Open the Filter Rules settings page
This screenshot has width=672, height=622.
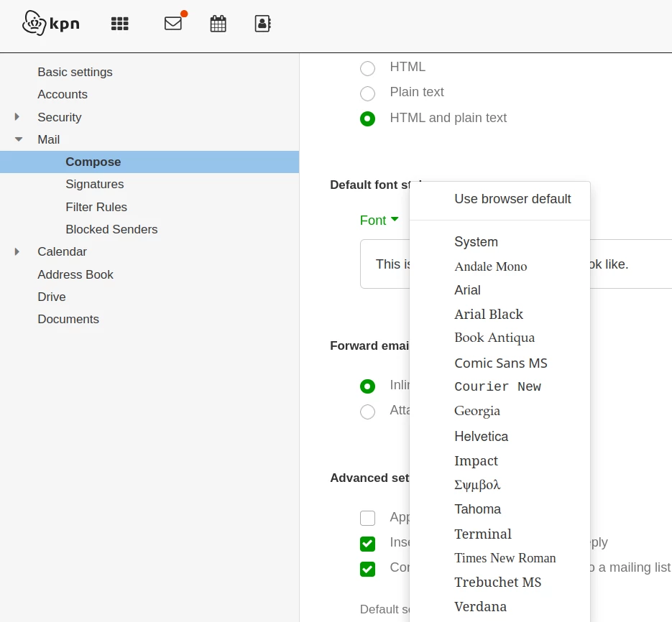click(x=96, y=207)
